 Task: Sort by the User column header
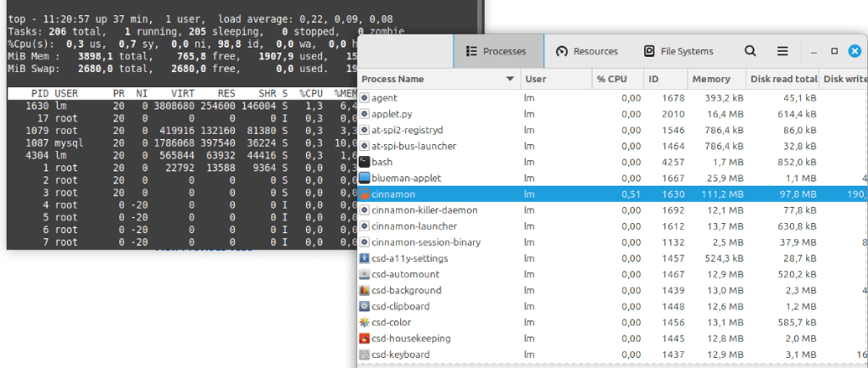(556, 79)
